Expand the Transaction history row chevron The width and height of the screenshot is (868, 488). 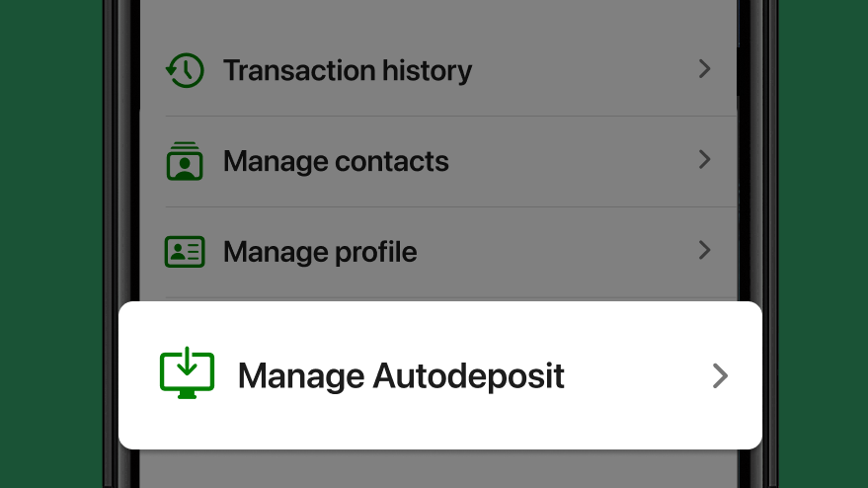click(x=704, y=69)
